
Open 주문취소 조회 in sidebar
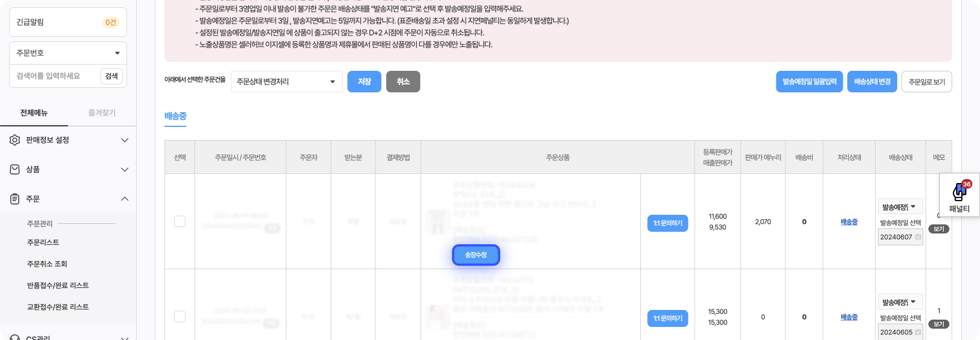(47, 263)
